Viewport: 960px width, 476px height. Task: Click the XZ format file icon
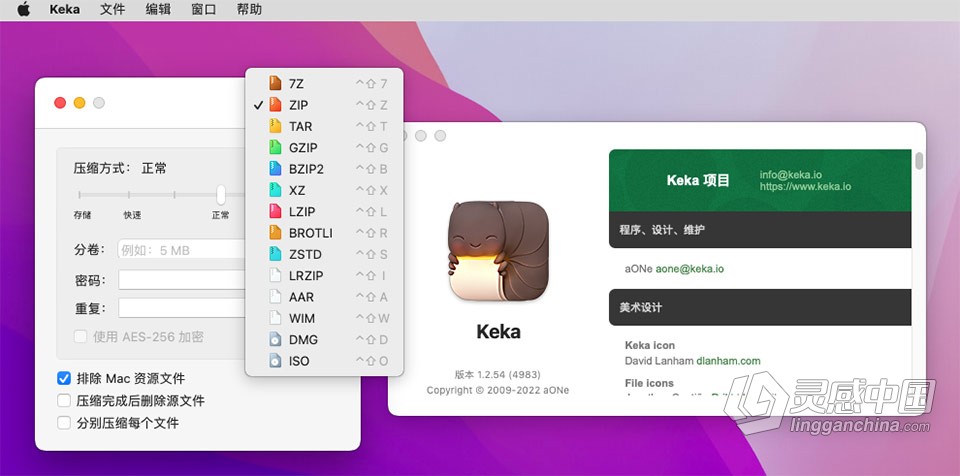tap(276, 190)
